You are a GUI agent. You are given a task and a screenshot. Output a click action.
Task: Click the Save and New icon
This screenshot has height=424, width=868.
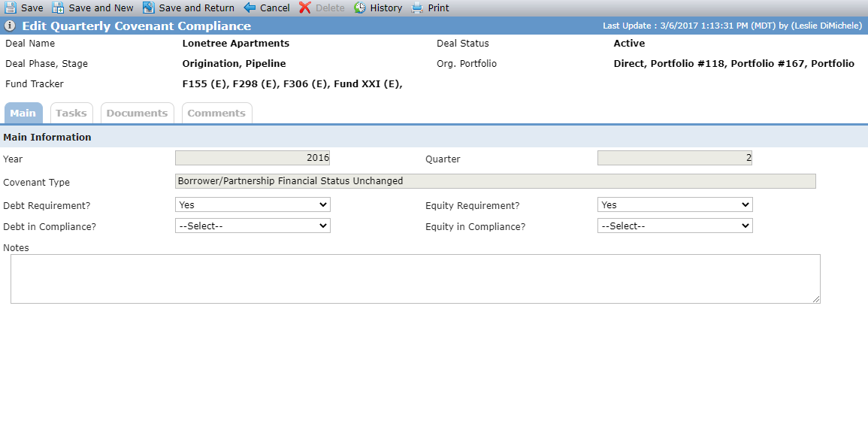tap(58, 8)
